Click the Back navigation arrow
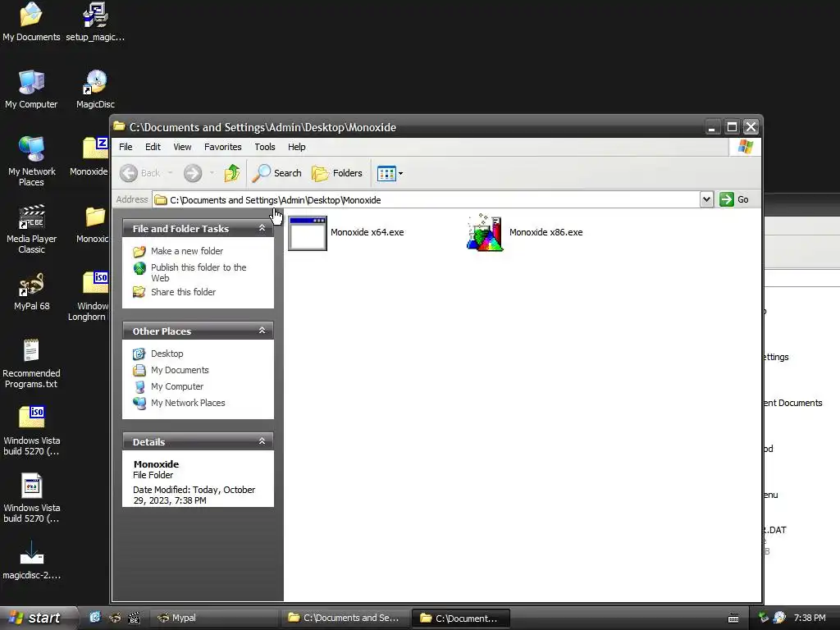Viewport: 840px width, 630px height. point(129,173)
